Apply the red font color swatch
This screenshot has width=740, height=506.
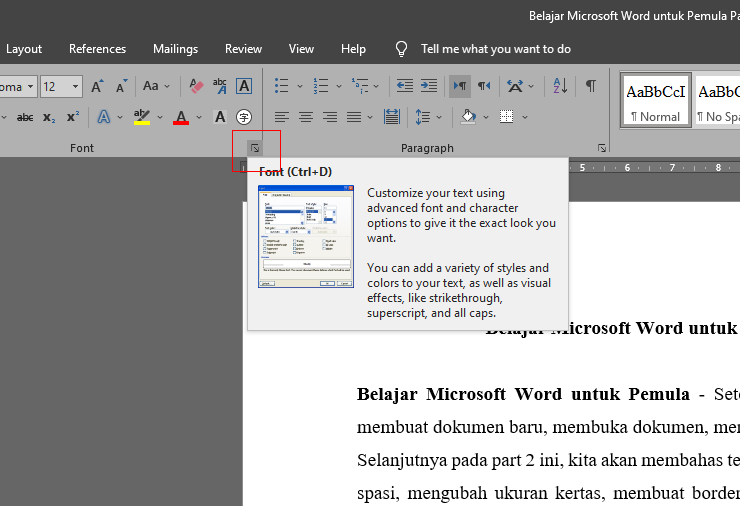coord(181,117)
